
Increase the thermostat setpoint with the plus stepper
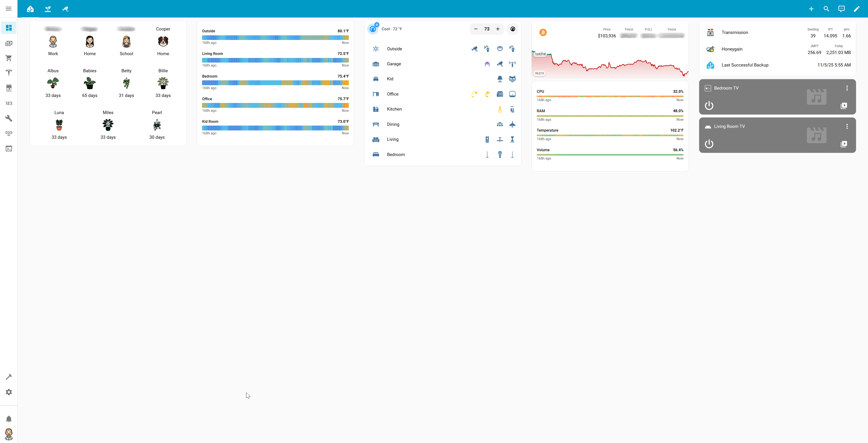(x=498, y=29)
